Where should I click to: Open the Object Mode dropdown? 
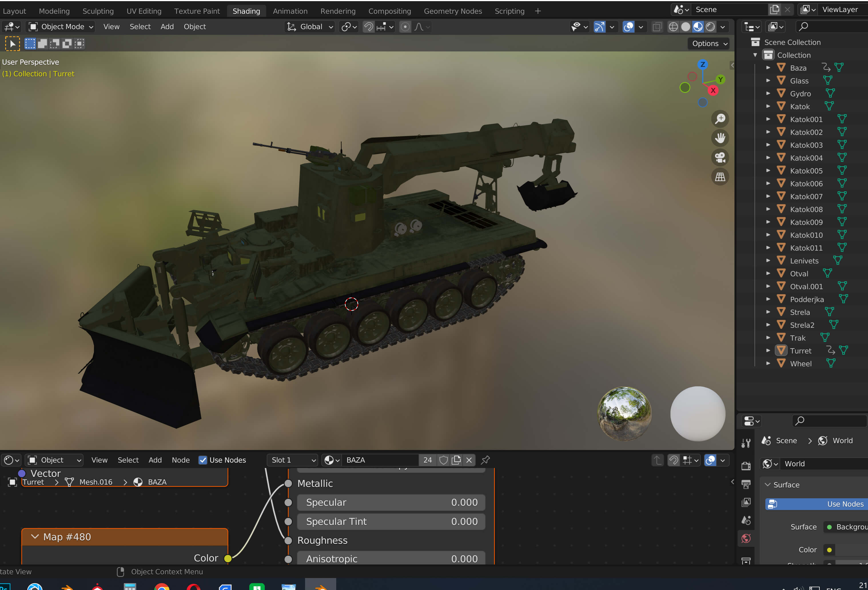point(61,27)
